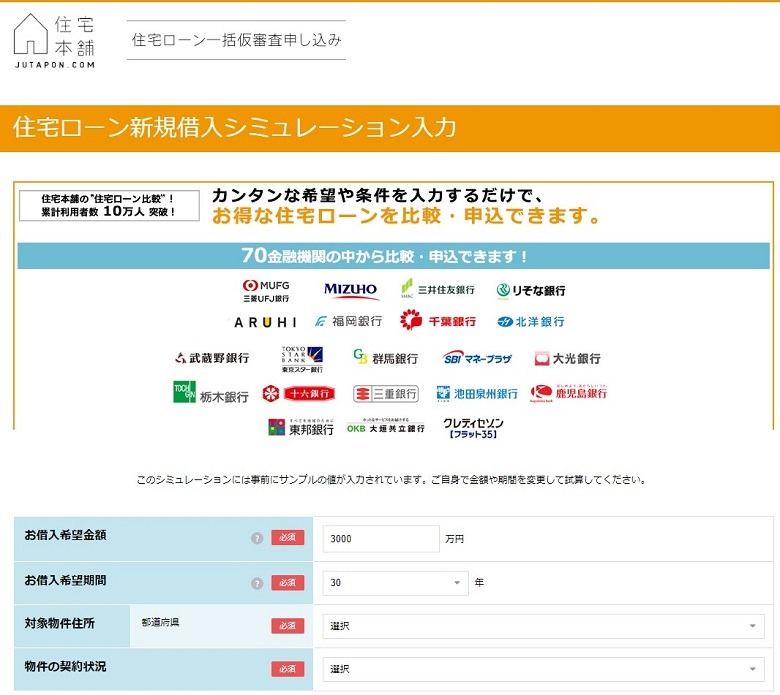The width and height of the screenshot is (780, 695).
Task: Open the 物件の契約状況 dropdown
Action: click(x=544, y=669)
